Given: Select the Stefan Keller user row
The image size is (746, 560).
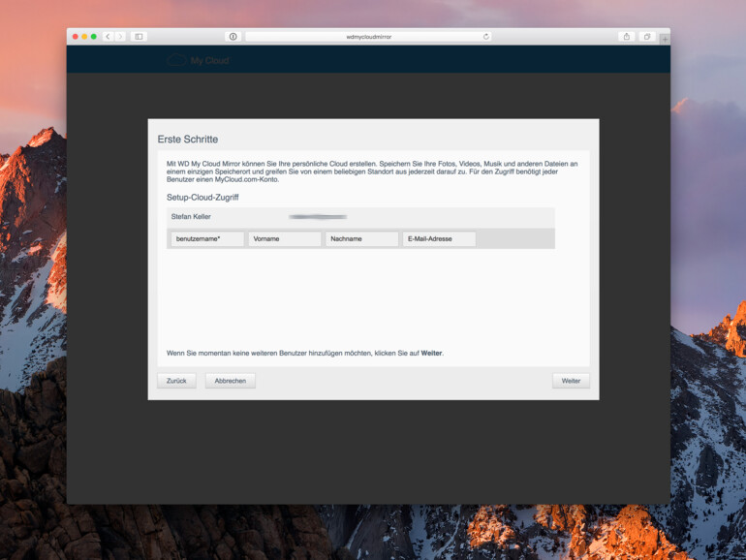Looking at the screenshot, I should point(360,217).
